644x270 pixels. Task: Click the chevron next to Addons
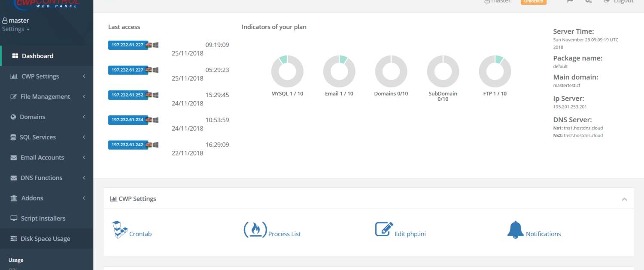coord(84,198)
